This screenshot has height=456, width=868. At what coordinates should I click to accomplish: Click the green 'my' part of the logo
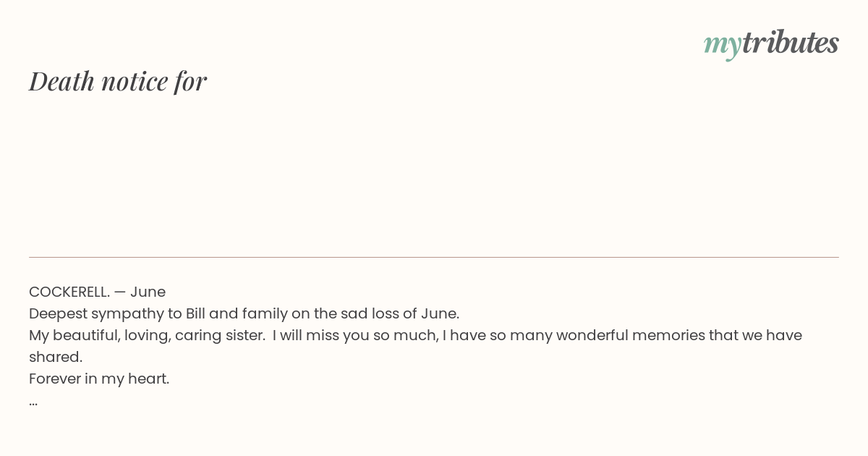[x=722, y=44]
